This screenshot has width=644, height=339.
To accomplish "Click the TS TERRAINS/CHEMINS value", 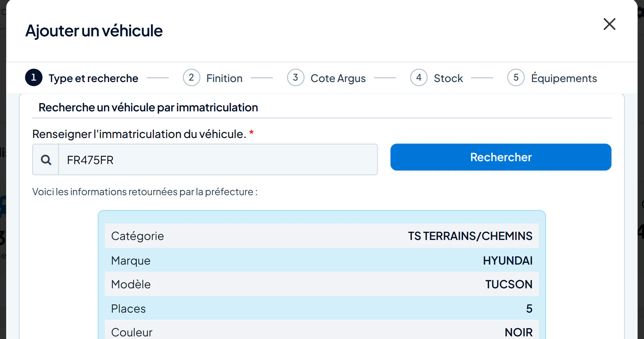I will [x=470, y=236].
